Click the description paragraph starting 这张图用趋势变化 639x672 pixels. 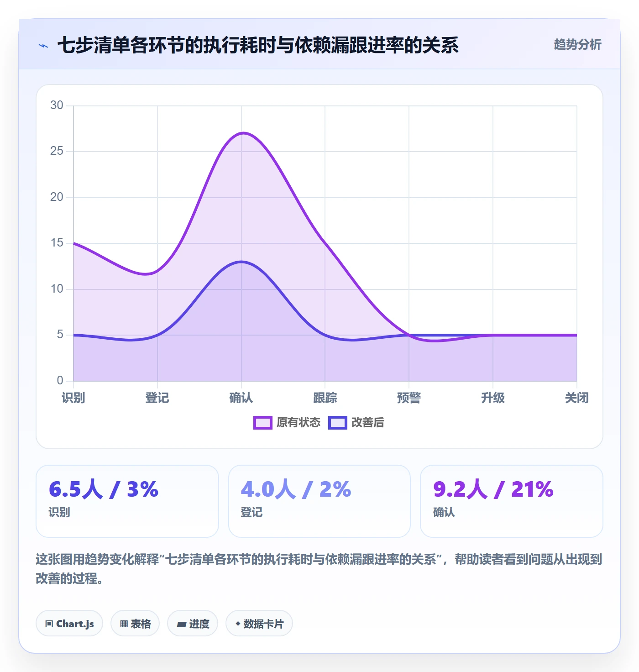pyautogui.click(x=319, y=569)
